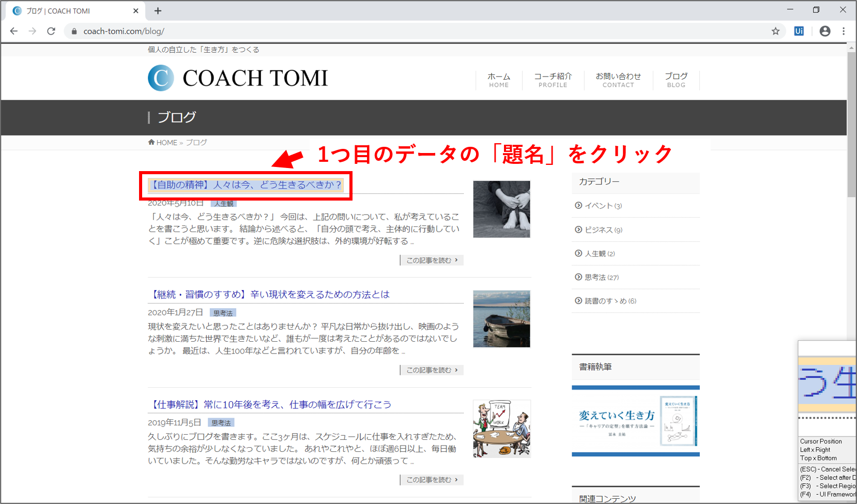Click the COACH TOMI logo
857x504 pixels.
coord(238,78)
